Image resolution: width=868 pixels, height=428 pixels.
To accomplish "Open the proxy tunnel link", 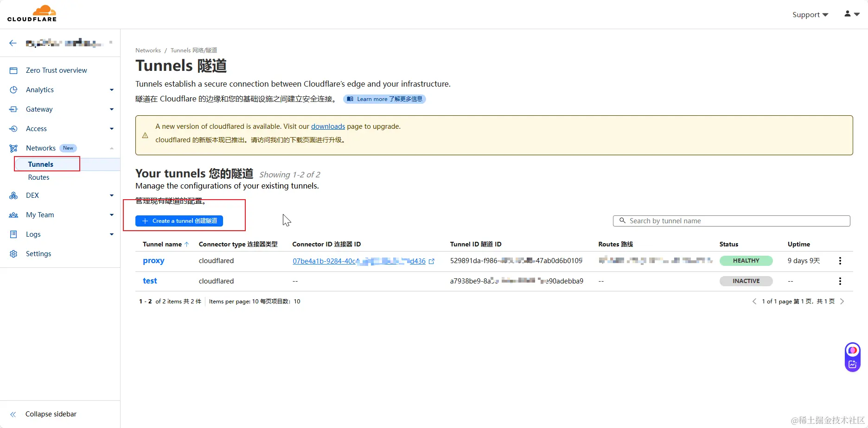I will [x=153, y=261].
